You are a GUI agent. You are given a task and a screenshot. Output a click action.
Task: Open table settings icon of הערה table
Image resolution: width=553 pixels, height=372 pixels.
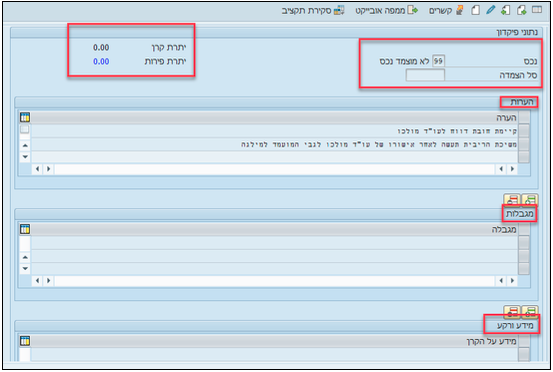pos(25,117)
